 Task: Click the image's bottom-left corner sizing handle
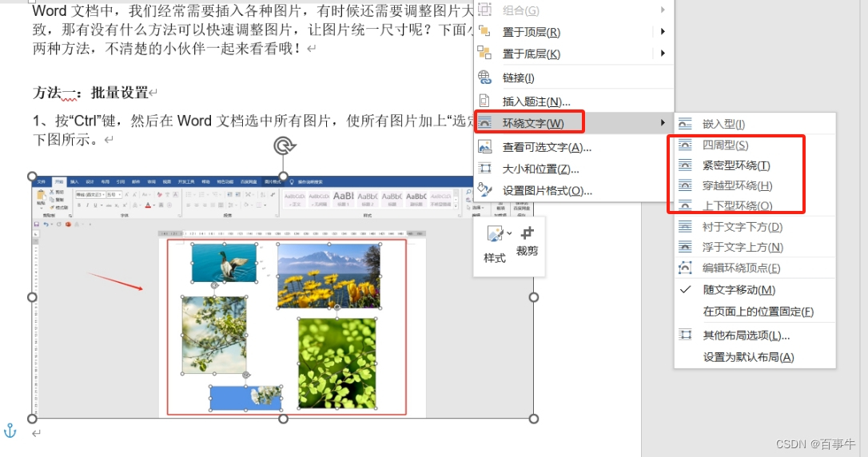[32, 419]
